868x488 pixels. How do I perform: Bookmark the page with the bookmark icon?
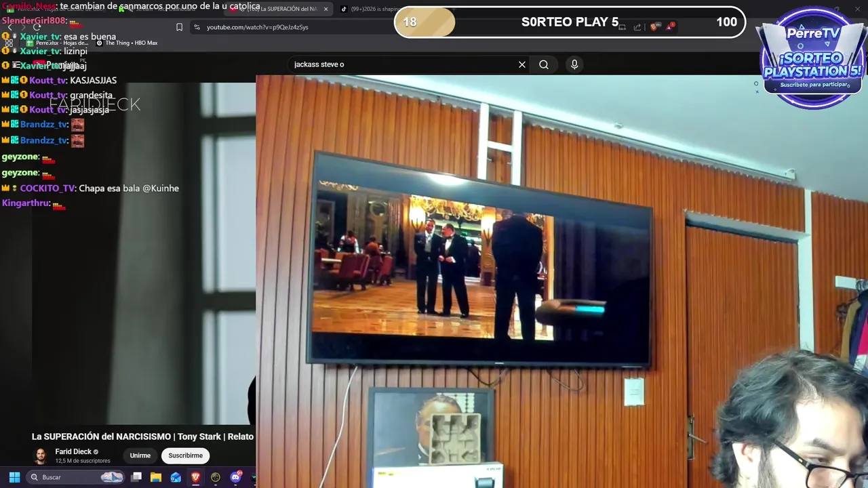(x=179, y=27)
